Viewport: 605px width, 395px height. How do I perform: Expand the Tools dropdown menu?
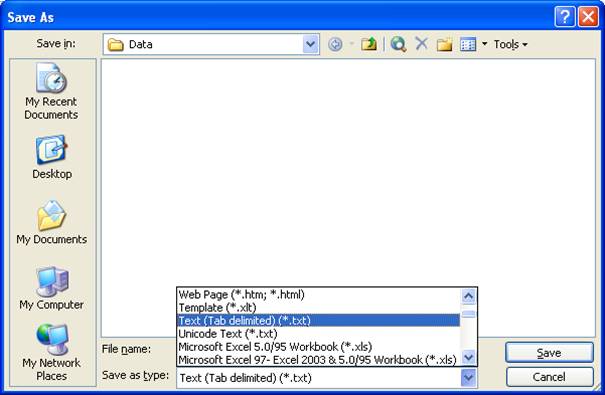coord(510,44)
